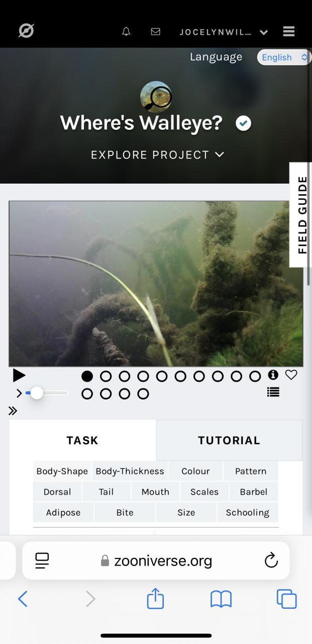Open the Field Guide side tab
Image resolution: width=312 pixels, height=644 pixels.
coord(301,215)
